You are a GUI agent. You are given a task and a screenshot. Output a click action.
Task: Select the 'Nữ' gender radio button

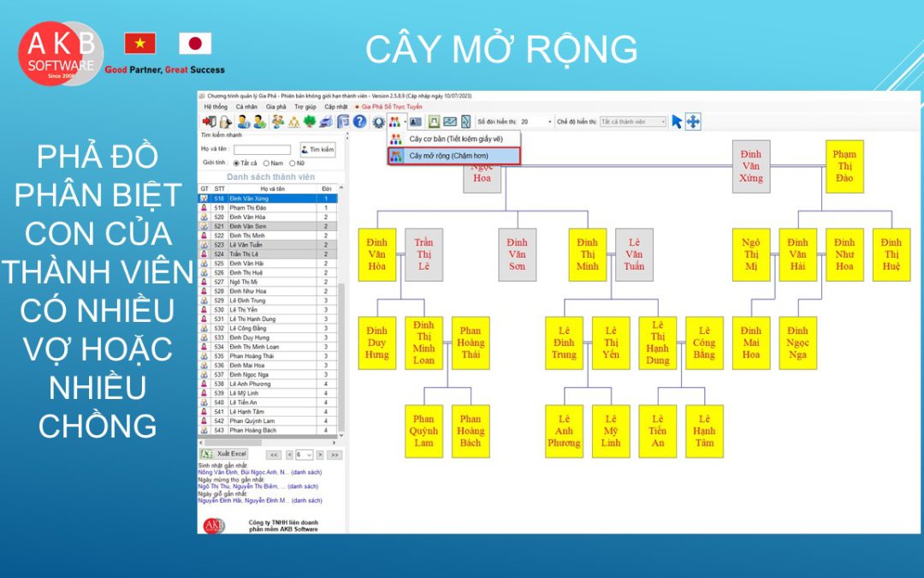click(x=293, y=164)
